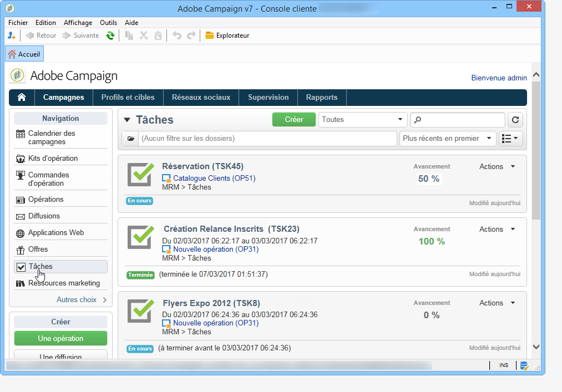The height and width of the screenshot is (392, 562).
Task: Click the folder filter icon
Action: pos(130,139)
